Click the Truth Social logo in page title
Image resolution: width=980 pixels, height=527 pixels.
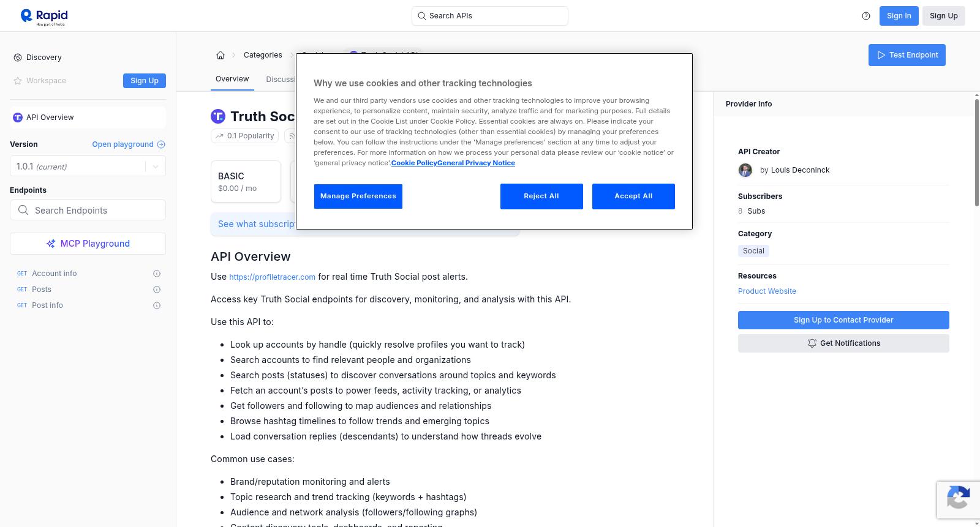point(218,116)
